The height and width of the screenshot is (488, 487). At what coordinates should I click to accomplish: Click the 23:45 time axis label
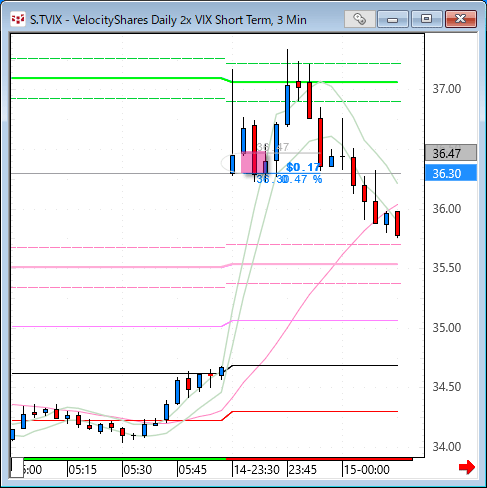pyautogui.click(x=303, y=470)
